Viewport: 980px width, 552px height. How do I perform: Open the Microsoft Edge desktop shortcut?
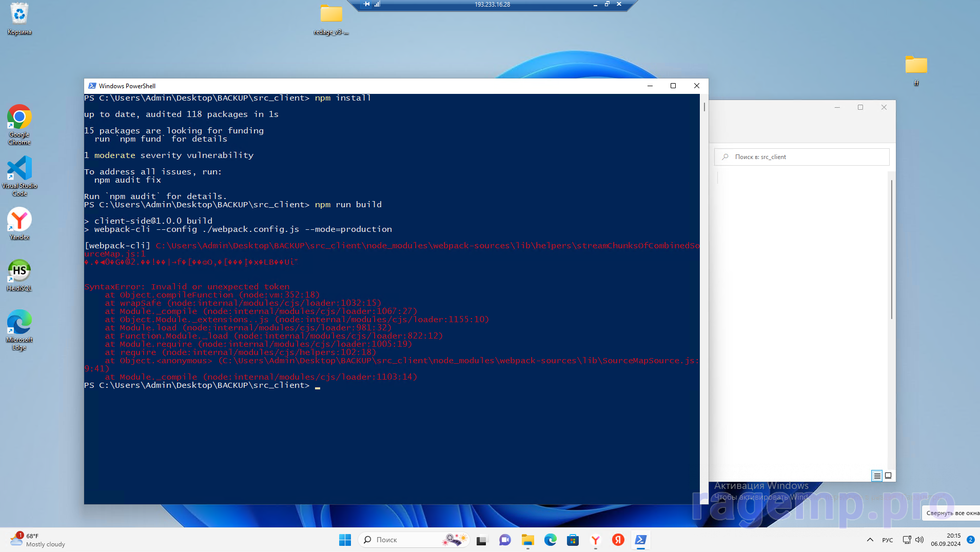point(19,330)
